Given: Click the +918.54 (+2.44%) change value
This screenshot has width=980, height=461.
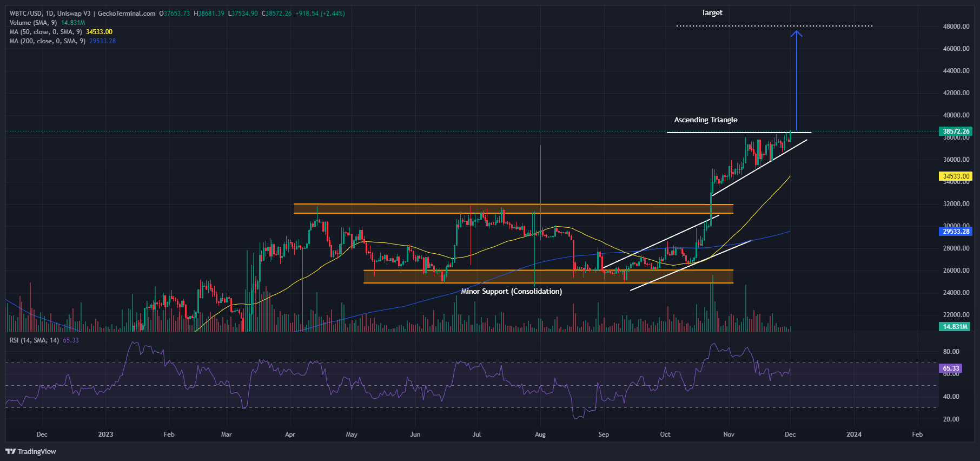Looking at the screenshot, I should tap(320, 14).
